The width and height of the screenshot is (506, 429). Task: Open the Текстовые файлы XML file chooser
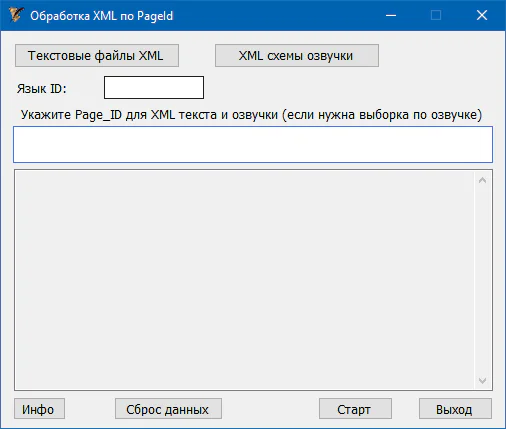[x=97, y=56]
